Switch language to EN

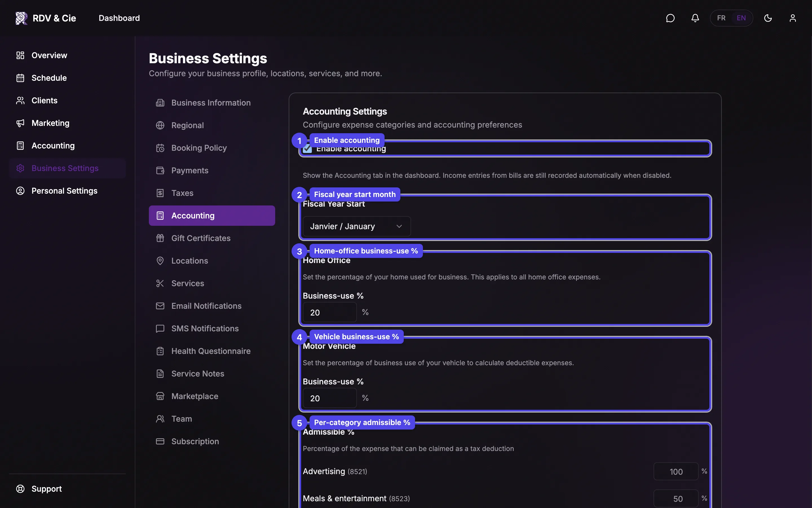(741, 18)
